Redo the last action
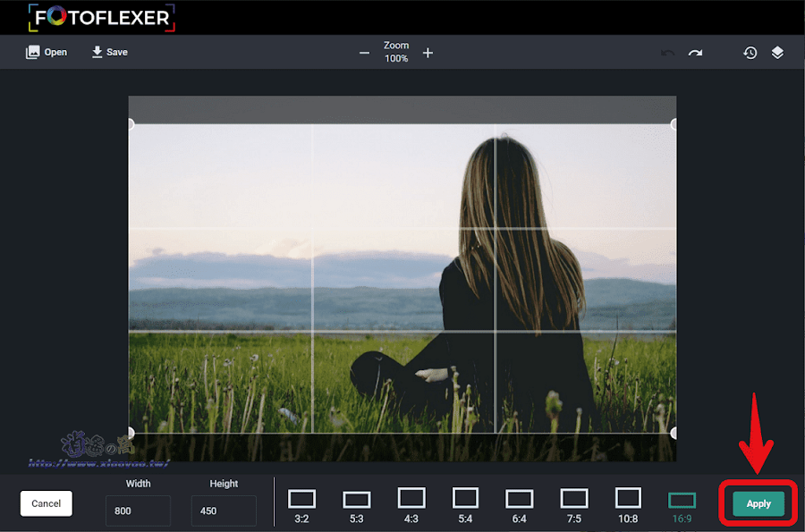This screenshot has height=532, width=805. coord(696,52)
